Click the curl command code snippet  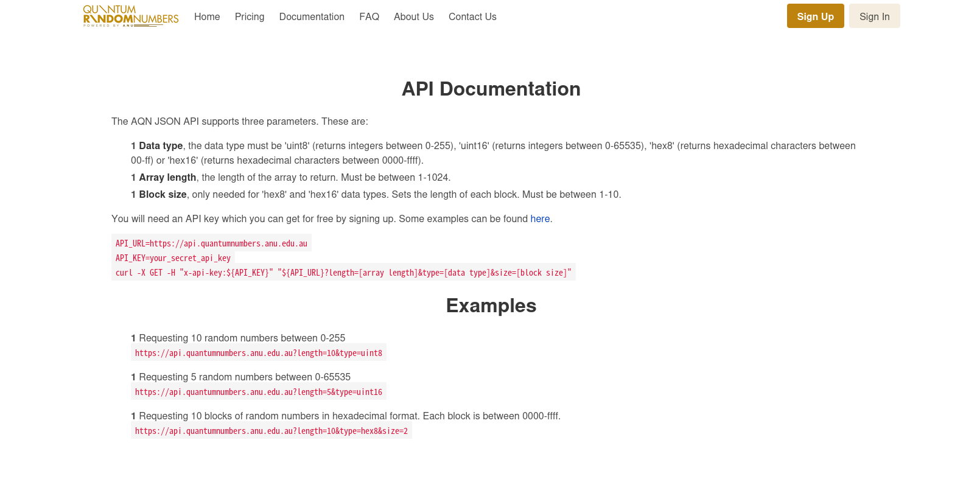[x=343, y=273]
